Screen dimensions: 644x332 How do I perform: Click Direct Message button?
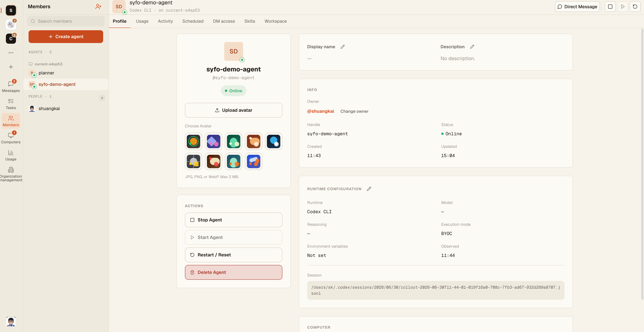point(577,7)
